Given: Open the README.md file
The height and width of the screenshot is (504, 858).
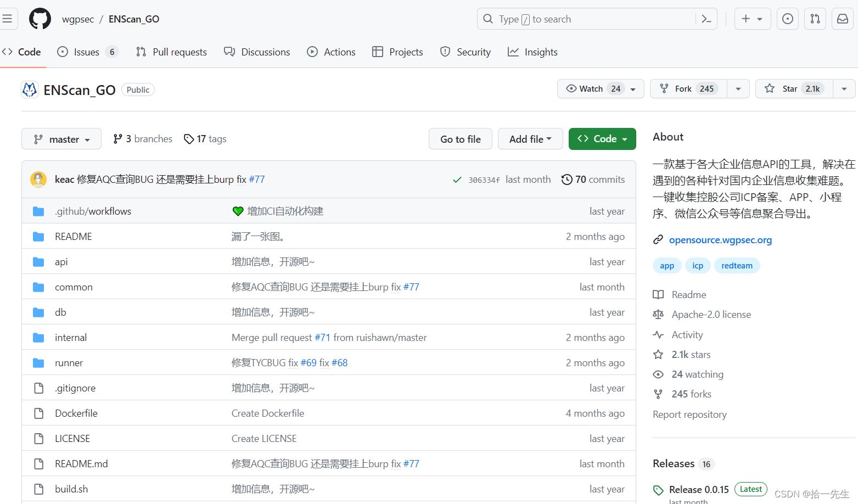Looking at the screenshot, I should click(x=81, y=464).
